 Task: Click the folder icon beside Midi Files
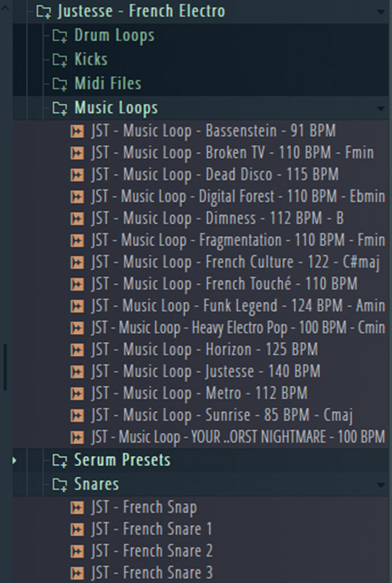(x=60, y=84)
